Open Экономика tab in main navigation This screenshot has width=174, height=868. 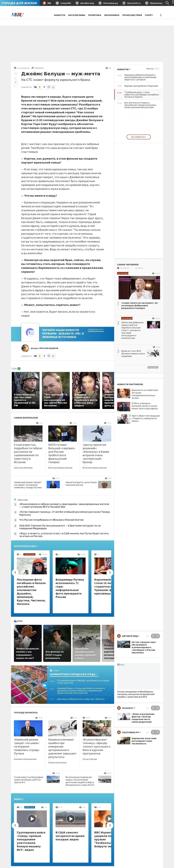click(x=112, y=15)
